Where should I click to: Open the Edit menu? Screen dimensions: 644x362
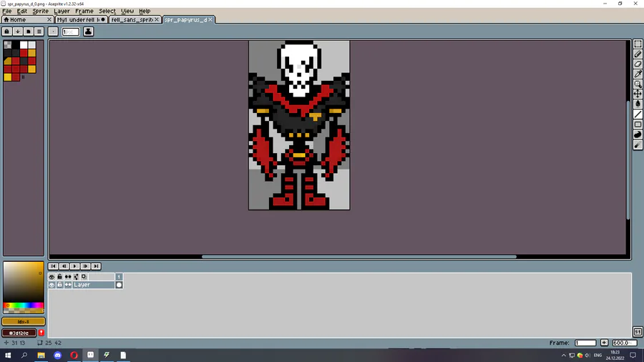click(21, 11)
